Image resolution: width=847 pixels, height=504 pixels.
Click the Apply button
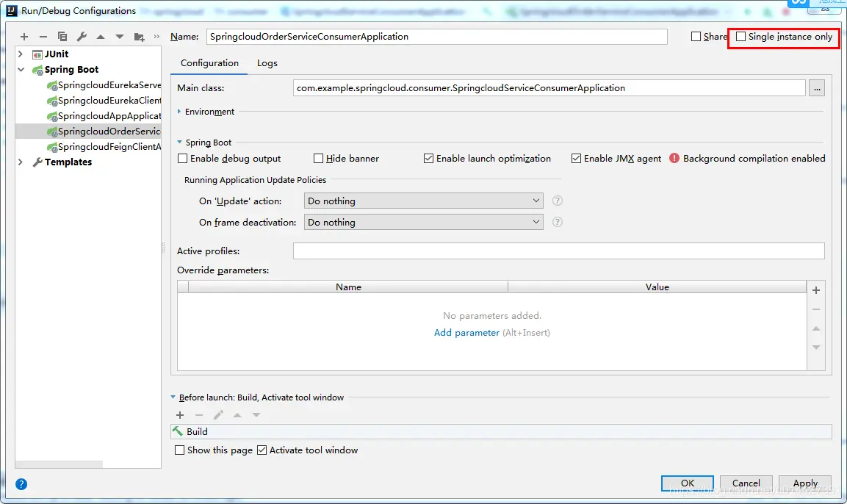(x=805, y=483)
